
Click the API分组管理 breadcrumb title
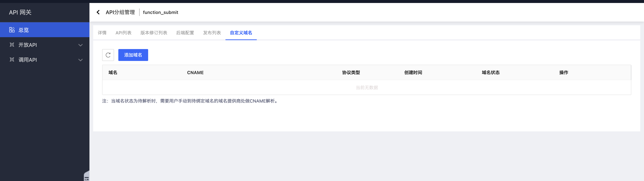(120, 12)
